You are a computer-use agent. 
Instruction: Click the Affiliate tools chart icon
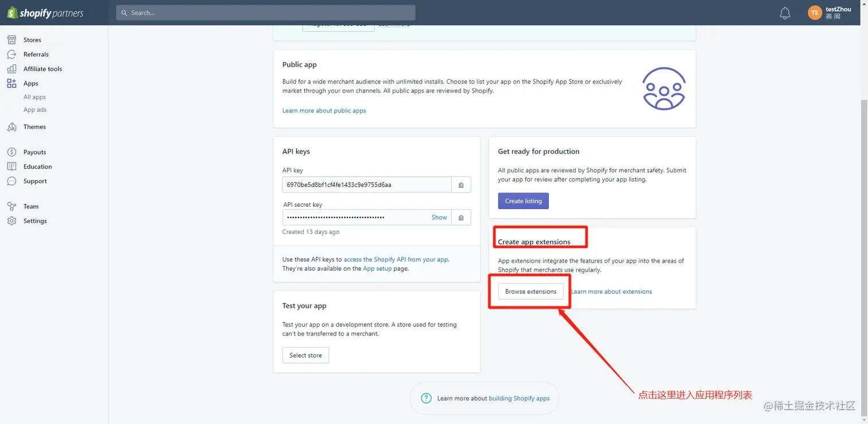pos(11,68)
